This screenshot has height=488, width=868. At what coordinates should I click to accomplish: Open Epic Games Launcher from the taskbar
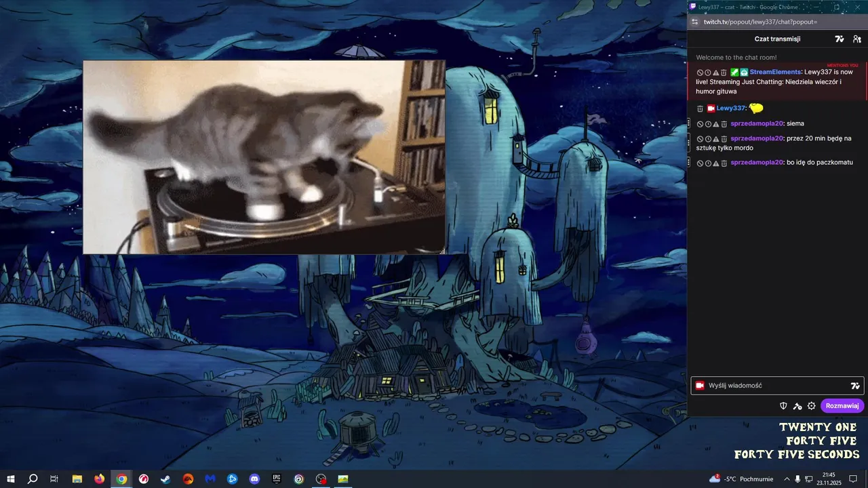pos(277,479)
